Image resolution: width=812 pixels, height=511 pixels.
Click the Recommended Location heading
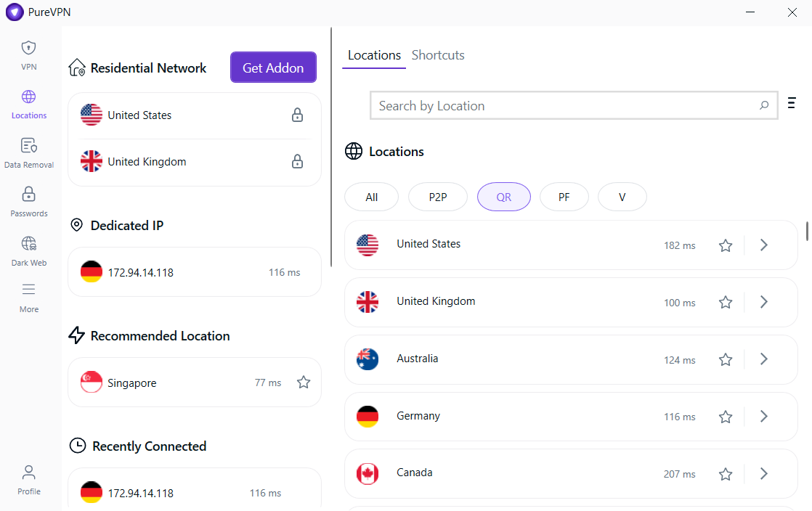160,336
